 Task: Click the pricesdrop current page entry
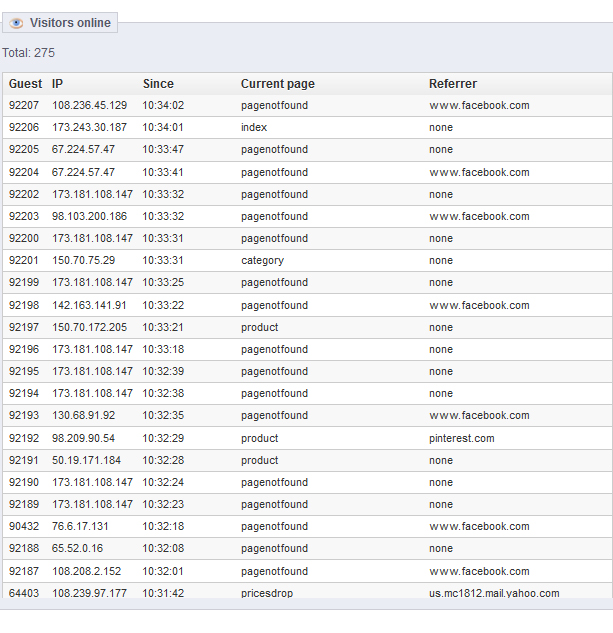point(267,593)
